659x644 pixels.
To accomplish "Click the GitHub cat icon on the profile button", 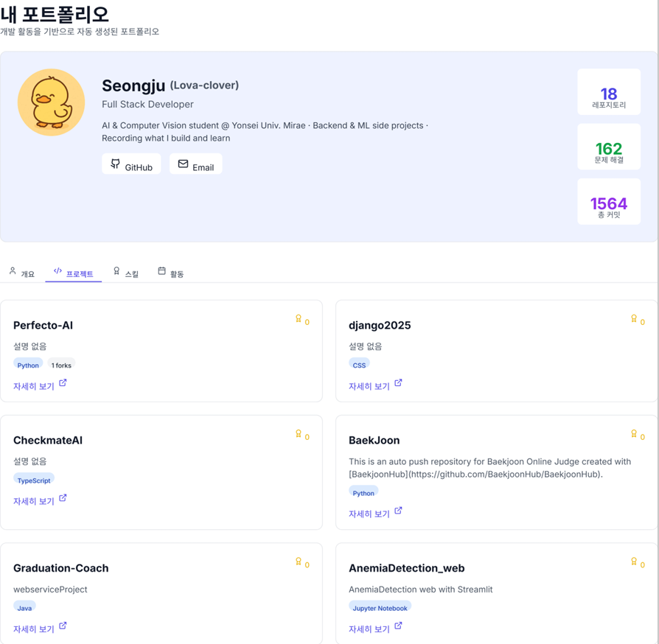I will point(115,164).
